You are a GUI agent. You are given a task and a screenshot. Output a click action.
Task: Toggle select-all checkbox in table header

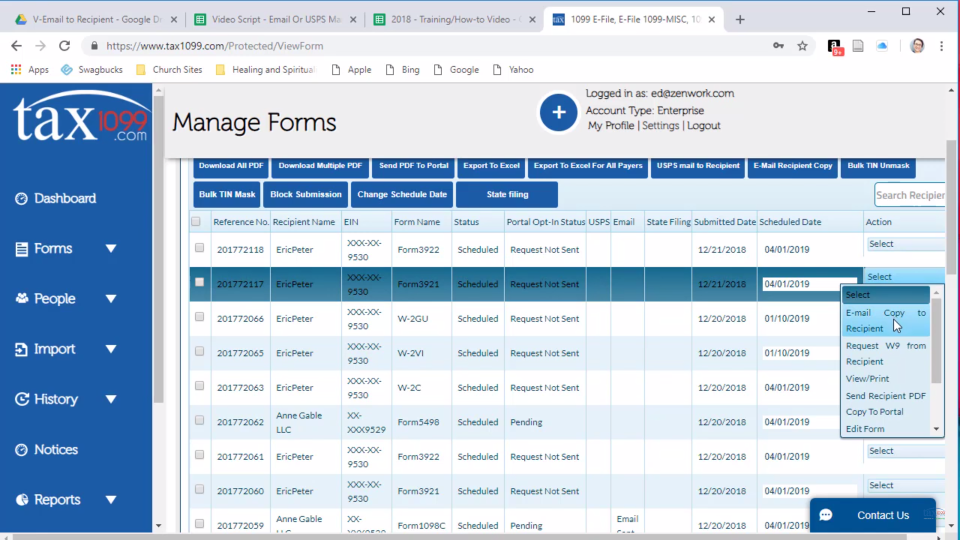click(196, 222)
